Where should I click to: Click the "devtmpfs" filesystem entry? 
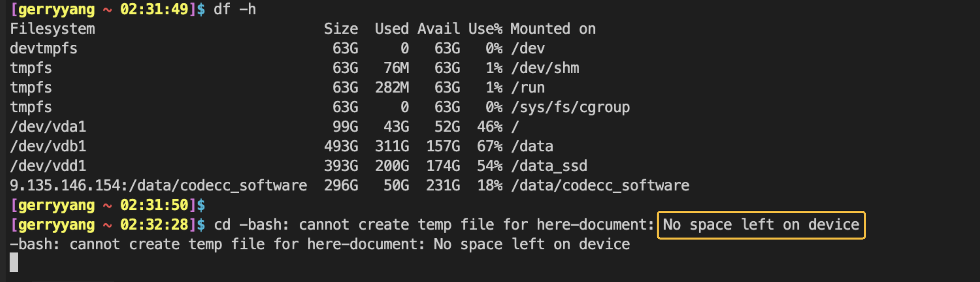click(x=44, y=49)
